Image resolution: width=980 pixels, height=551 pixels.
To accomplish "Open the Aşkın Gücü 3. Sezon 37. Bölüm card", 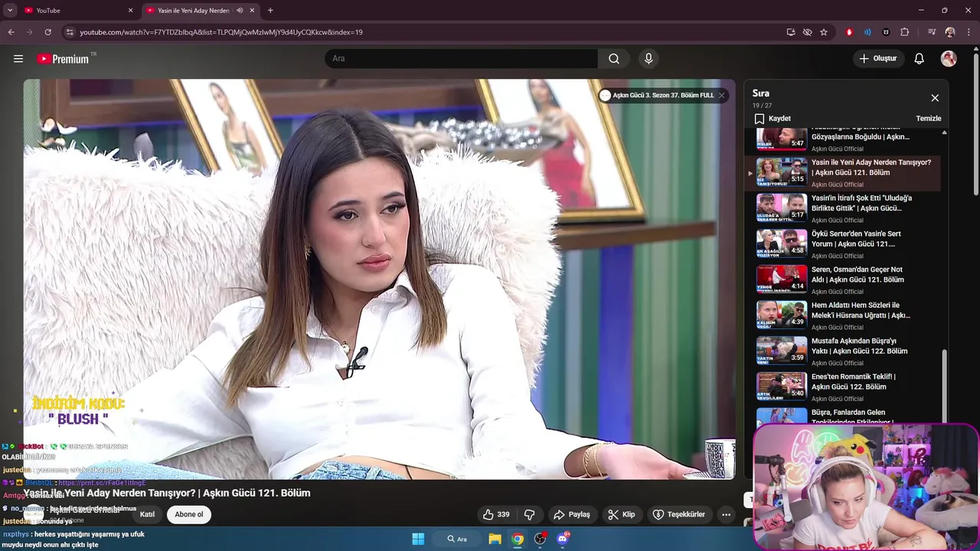I will [x=657, y=96].
